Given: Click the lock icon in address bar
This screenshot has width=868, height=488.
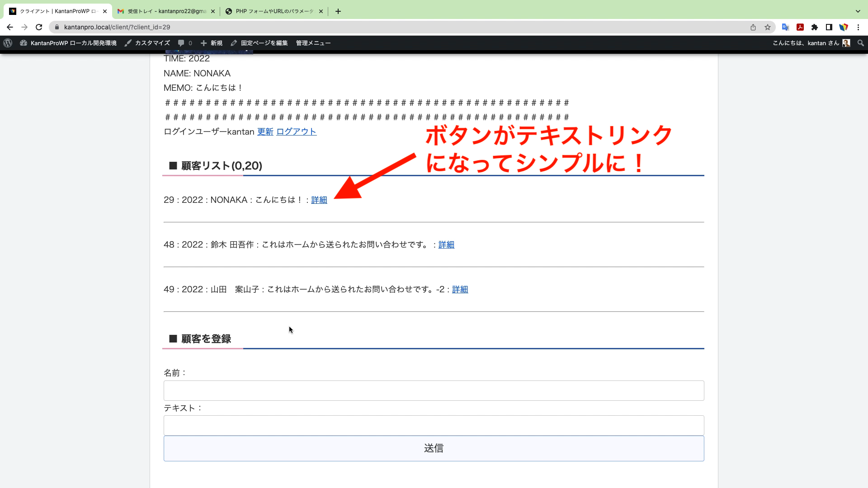Looking at the screenshot, I should click(57, 27).
